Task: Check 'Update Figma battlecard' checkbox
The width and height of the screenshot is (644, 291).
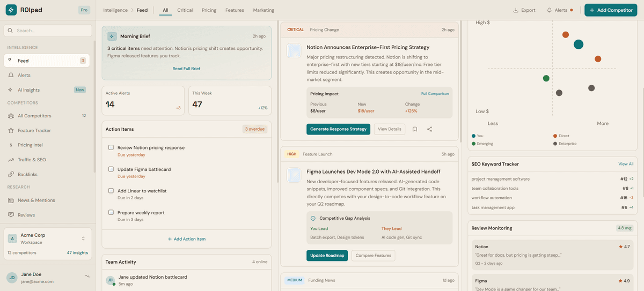Action: tap(111, 169)
